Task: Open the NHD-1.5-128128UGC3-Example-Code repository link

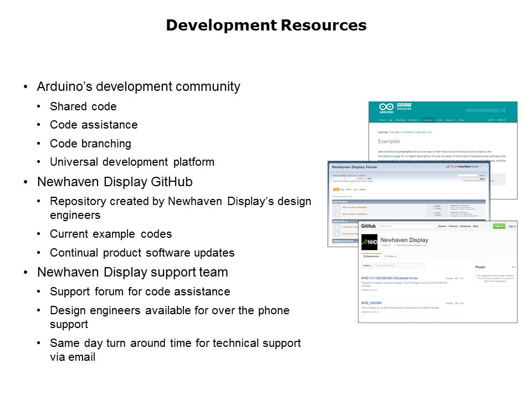Action: pyautogui.click(x=390, y=278)
